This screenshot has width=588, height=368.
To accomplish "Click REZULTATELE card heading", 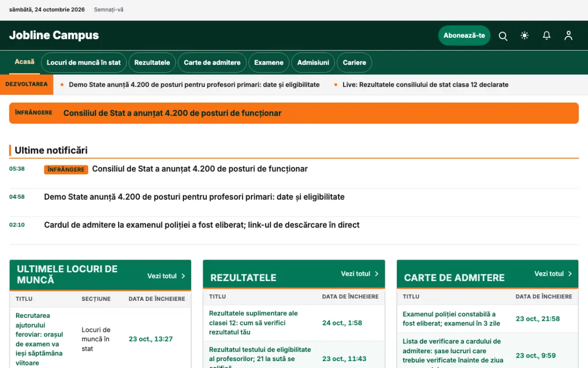I will click(244, 278).
